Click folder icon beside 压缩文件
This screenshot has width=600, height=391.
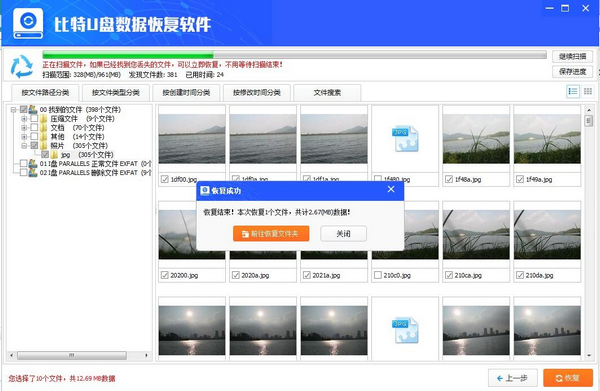click(44, 119)
